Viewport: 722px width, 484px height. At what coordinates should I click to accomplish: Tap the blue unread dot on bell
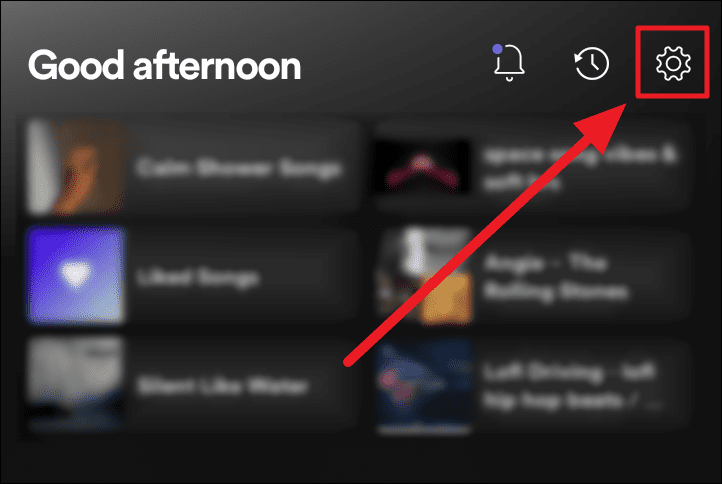click(497, 49)
